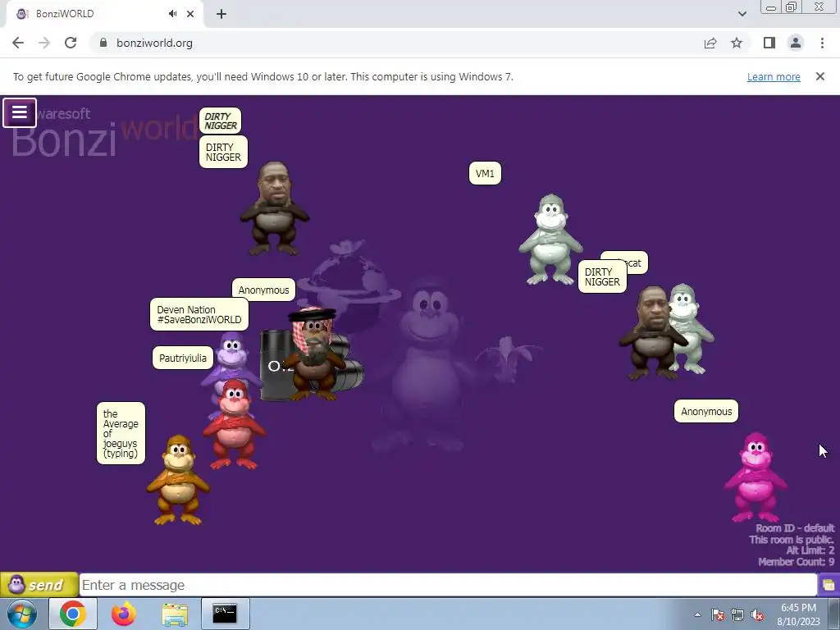
Task: Select the orange Bonzi character
Action: coord(178,479)
